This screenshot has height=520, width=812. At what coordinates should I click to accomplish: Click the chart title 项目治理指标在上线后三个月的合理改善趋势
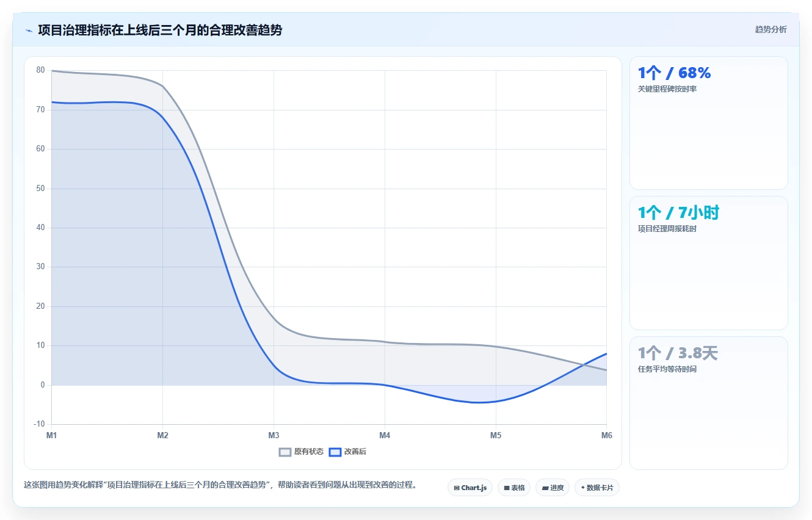click(x=160, y=30)
